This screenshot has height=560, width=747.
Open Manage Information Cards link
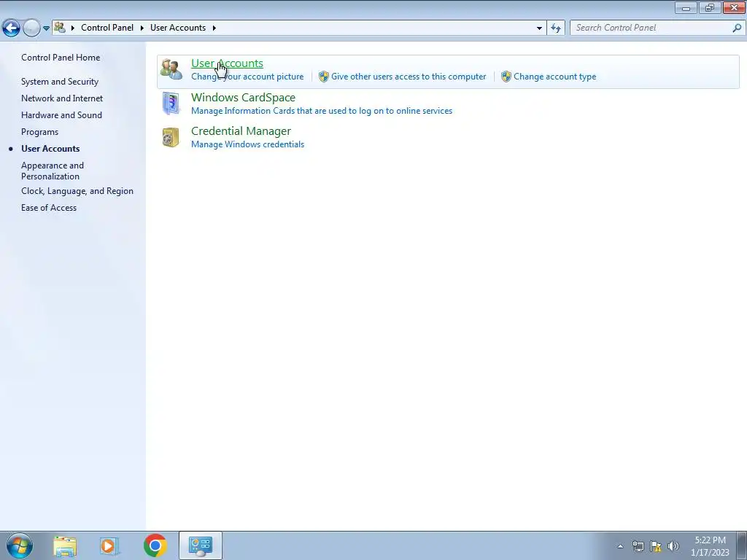[x=322, y=111]
